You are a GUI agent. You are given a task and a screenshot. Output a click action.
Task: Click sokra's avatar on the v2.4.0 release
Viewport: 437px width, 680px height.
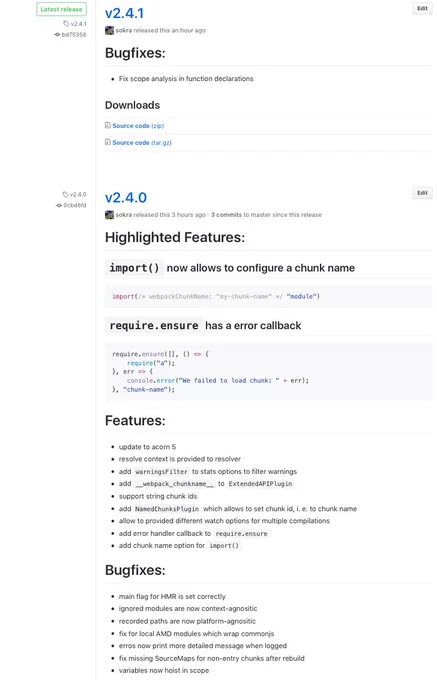[109, 215]
